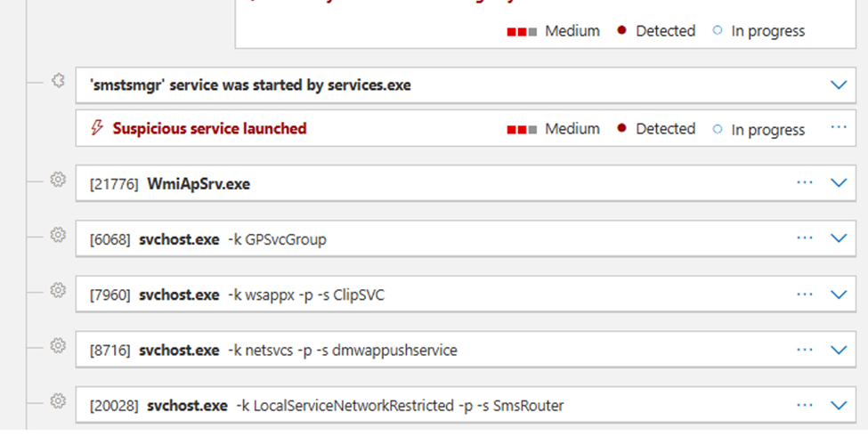Open ellipsis menu for svchost.exe GPSvcGroup
Screen dimensions: 868x444
[805, 238]
